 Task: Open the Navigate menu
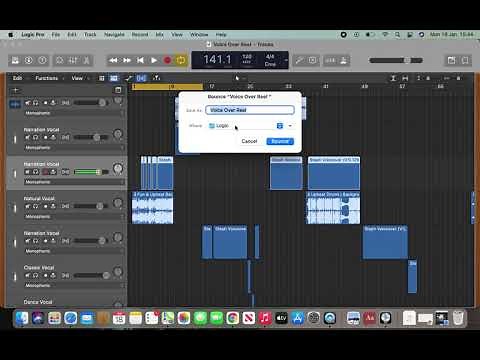[x=114, y=34]
